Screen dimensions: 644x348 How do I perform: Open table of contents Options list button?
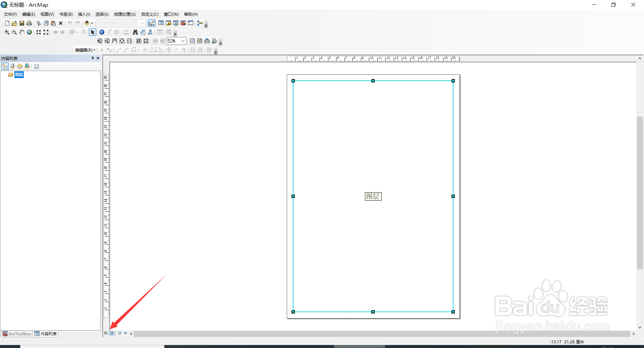pos(37,66)
